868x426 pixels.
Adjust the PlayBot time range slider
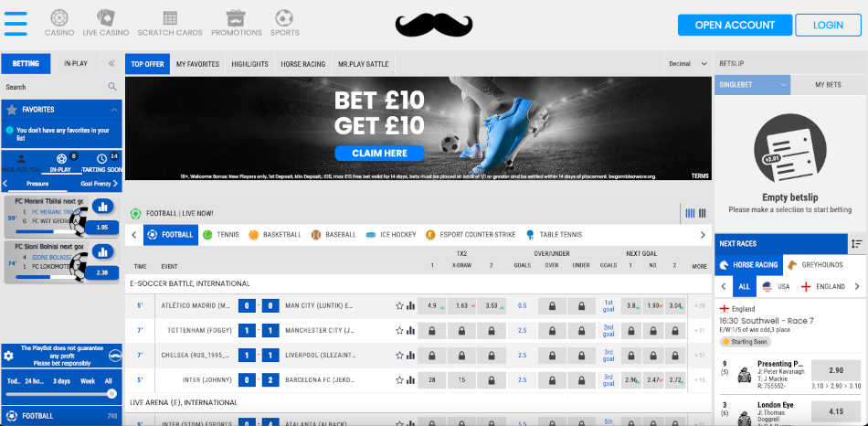pyautogui.click(x=111, y=394)
